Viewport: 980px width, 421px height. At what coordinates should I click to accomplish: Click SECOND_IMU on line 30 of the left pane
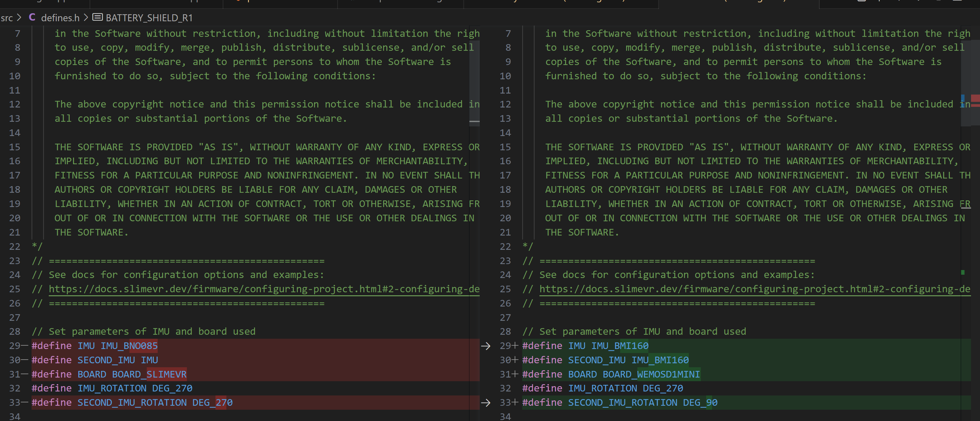[x=106, y=360]
